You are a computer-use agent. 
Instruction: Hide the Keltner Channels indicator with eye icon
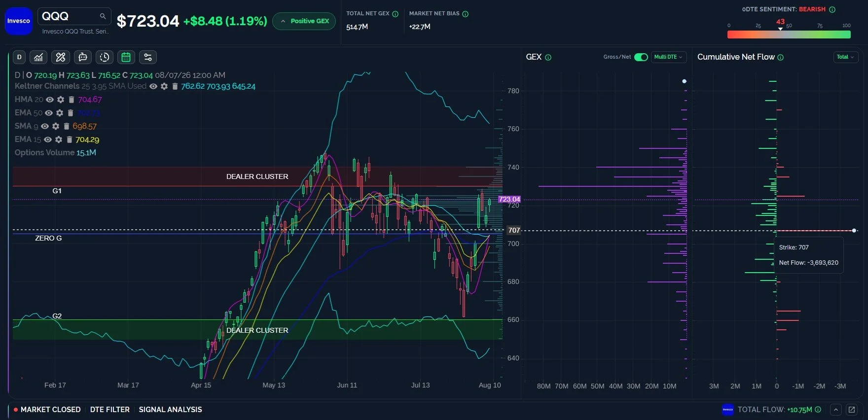(x=153, y=86)
